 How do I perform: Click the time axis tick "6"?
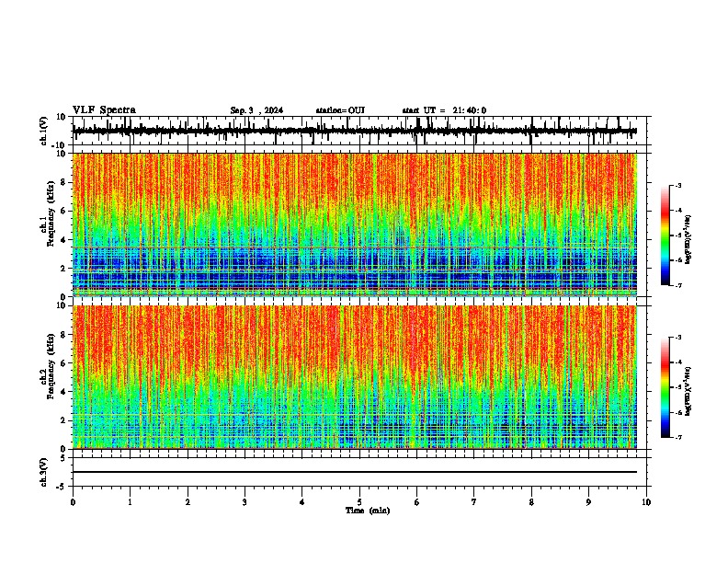point(417,502)
